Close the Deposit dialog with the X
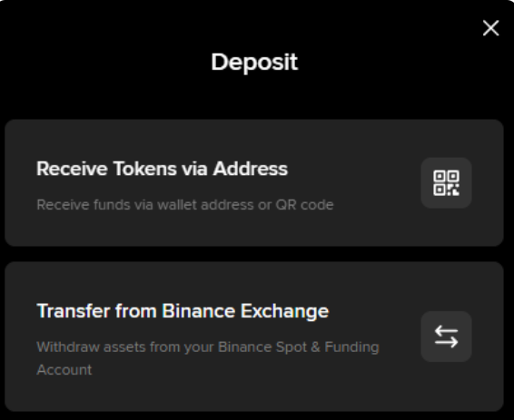This screenshot has width=514, height=420. click(x=490, y=28)
